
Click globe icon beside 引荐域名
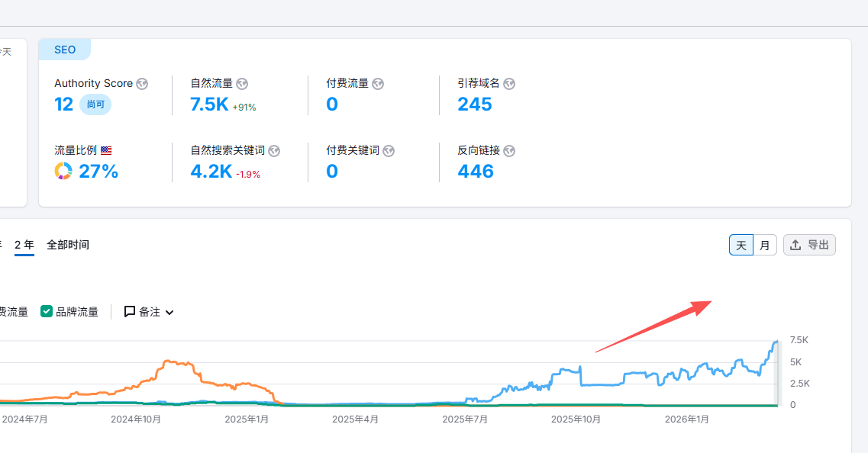(509, 84)
